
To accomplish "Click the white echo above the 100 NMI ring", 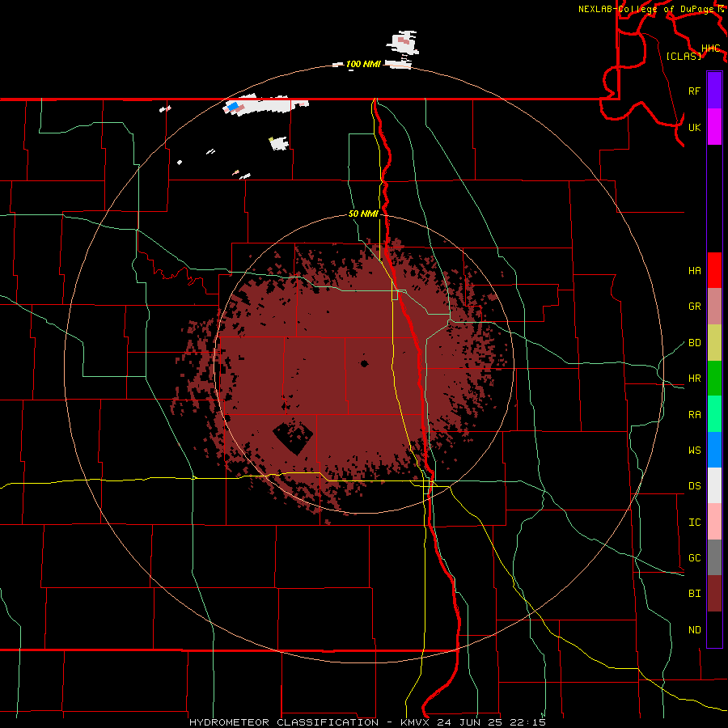I will pyautogui.click(x=403, y=43).
